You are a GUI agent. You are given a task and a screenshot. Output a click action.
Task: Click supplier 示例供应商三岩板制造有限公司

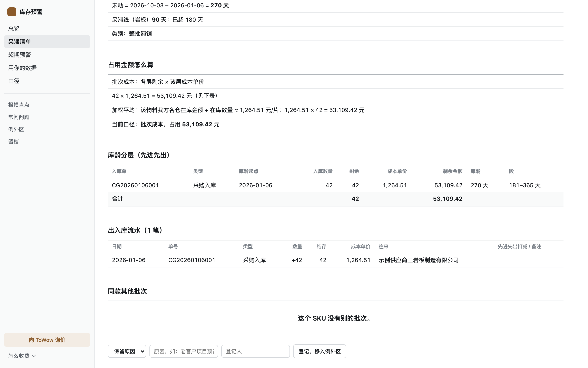419,260
